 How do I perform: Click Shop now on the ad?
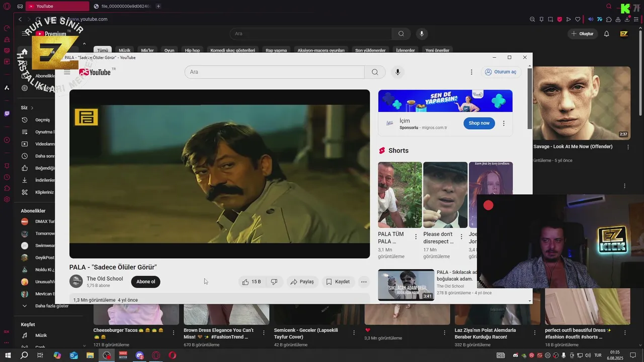click(479, 123)
